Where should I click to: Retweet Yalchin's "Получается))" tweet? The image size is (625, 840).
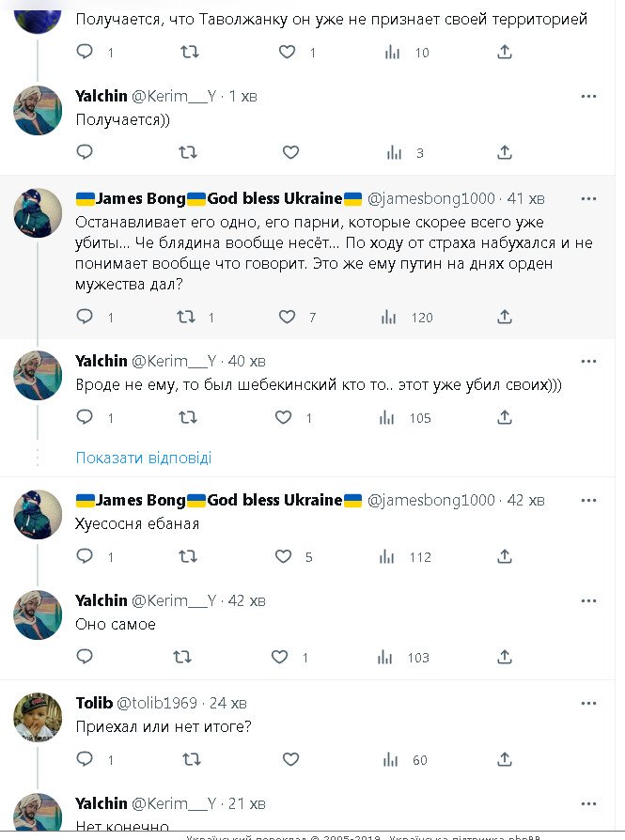[x=188, y=152]
